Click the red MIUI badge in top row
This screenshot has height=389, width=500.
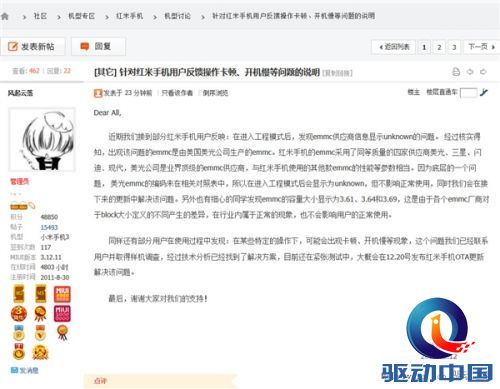(x=62, y=294)
